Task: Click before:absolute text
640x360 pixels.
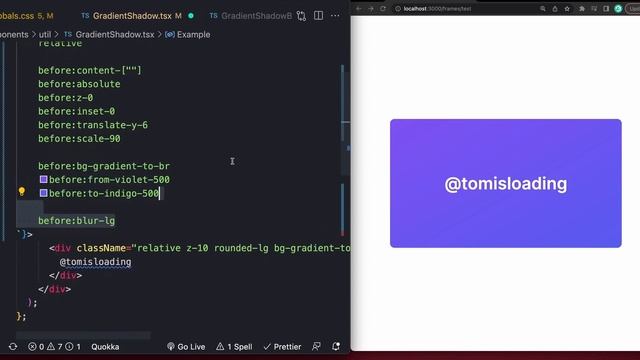Action: click(79, 84)
